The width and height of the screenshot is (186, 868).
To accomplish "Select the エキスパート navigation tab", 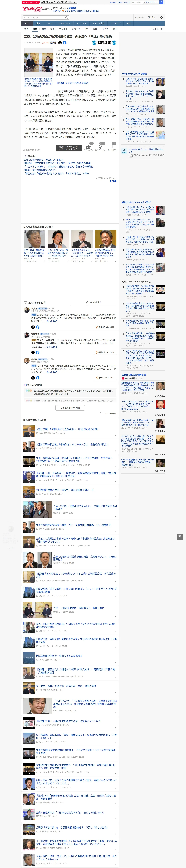I will click(x=64, y=24).
